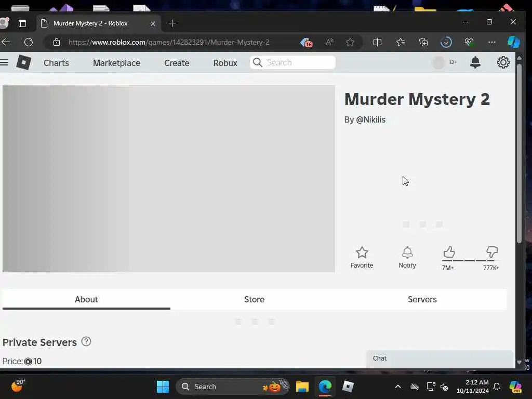The height and width of the screenshot is (399, 532).
Task: Click the Roblox logo home icon
Action: [x=24, y=62]
